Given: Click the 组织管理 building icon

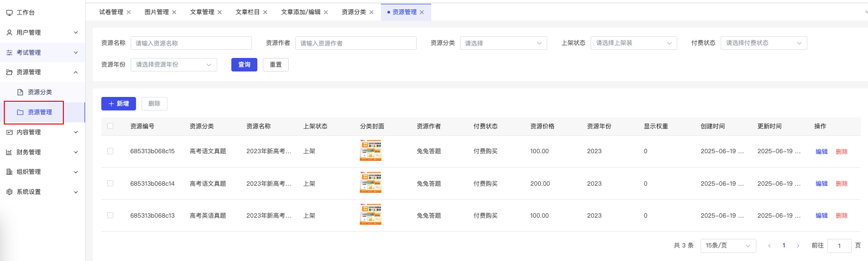Looking at the screenshot, I should pos(9,172).
